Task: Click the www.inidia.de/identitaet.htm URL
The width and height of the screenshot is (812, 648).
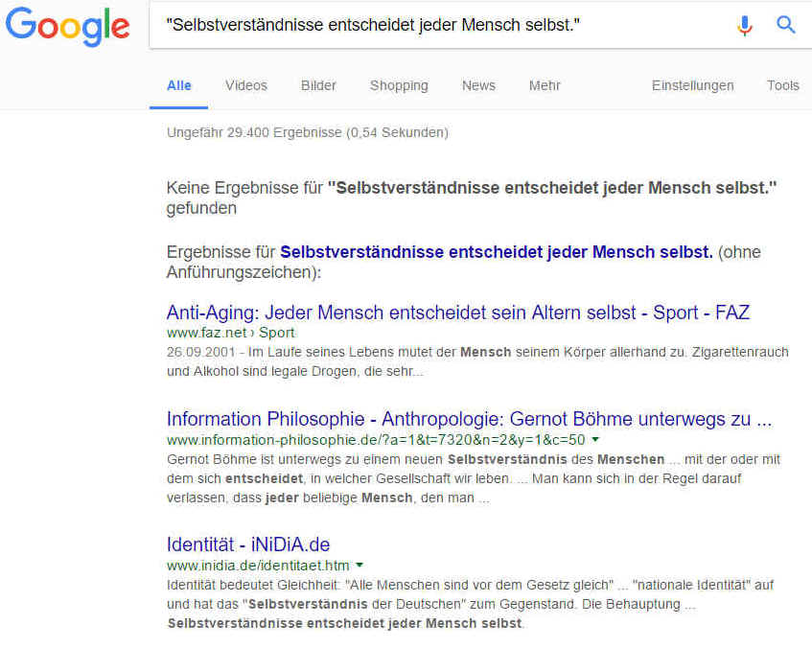Action: pos(258,566)
